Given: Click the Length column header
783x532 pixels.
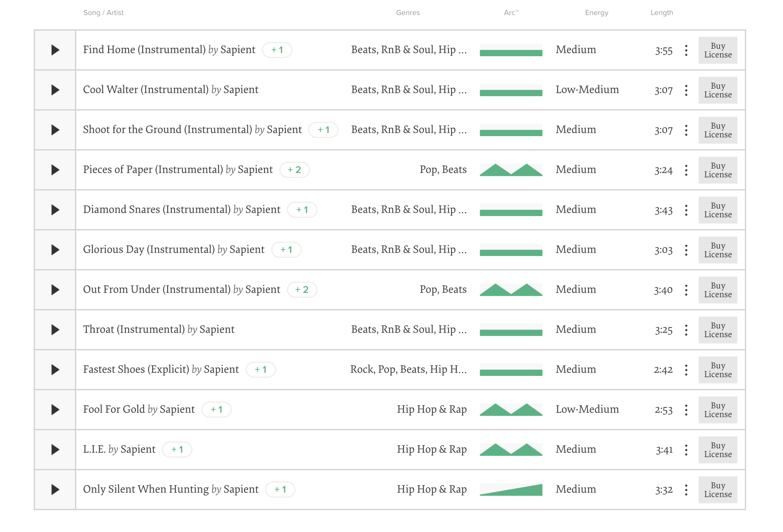Looking at the screenshot, I should pyautogui.click(x=661, y=13).
